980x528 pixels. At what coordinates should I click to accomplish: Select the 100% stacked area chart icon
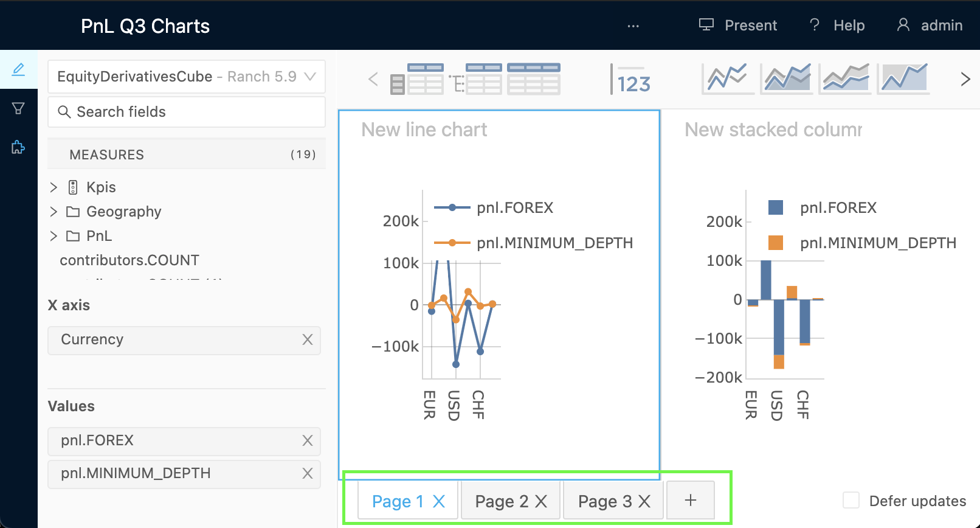pos(903,78)
